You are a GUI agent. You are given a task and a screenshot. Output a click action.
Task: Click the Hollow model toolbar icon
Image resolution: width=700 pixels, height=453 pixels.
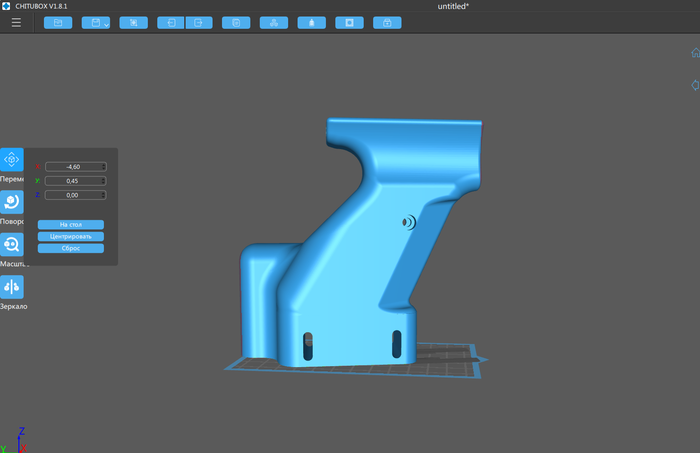tap(312, 23)
